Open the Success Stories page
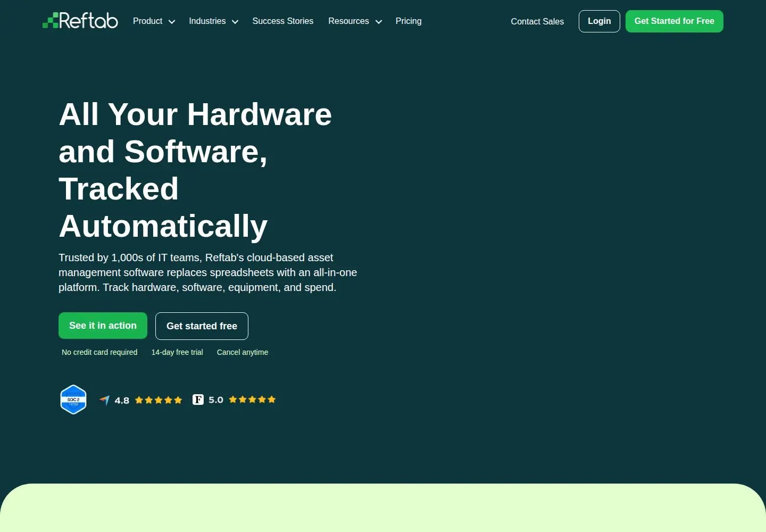 pyautogui.click(x=283, y=21)
